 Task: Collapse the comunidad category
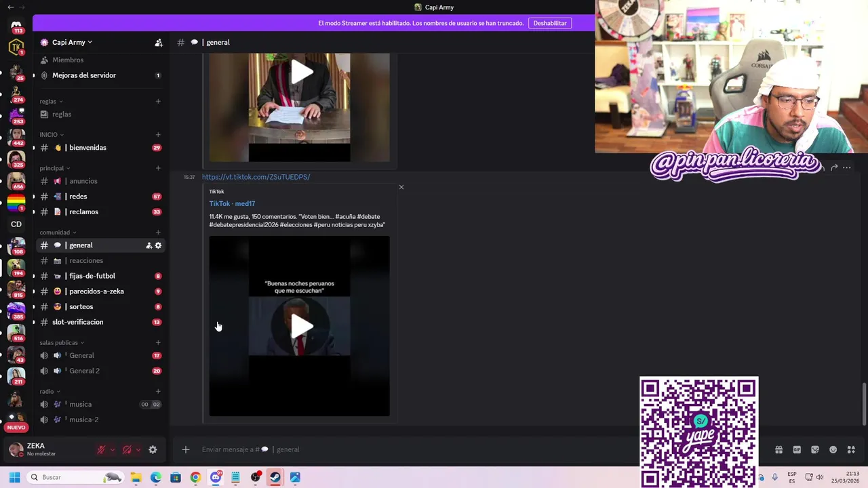[x=57, y=232]
